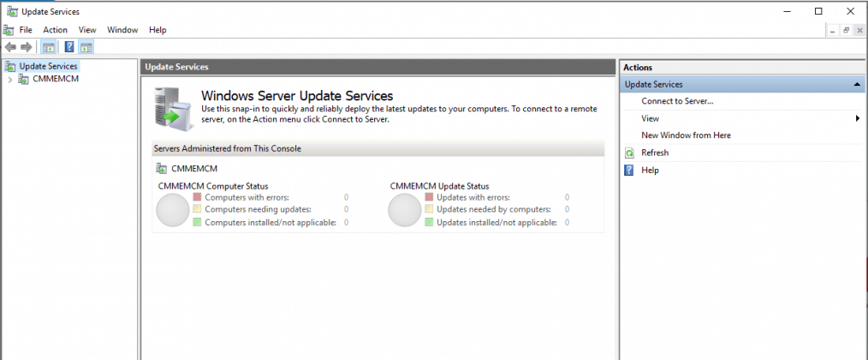Viewport: 868px width, 360px height.
Task: Click the green Refresh icon in Actions
Action: [x=629, y=153]
